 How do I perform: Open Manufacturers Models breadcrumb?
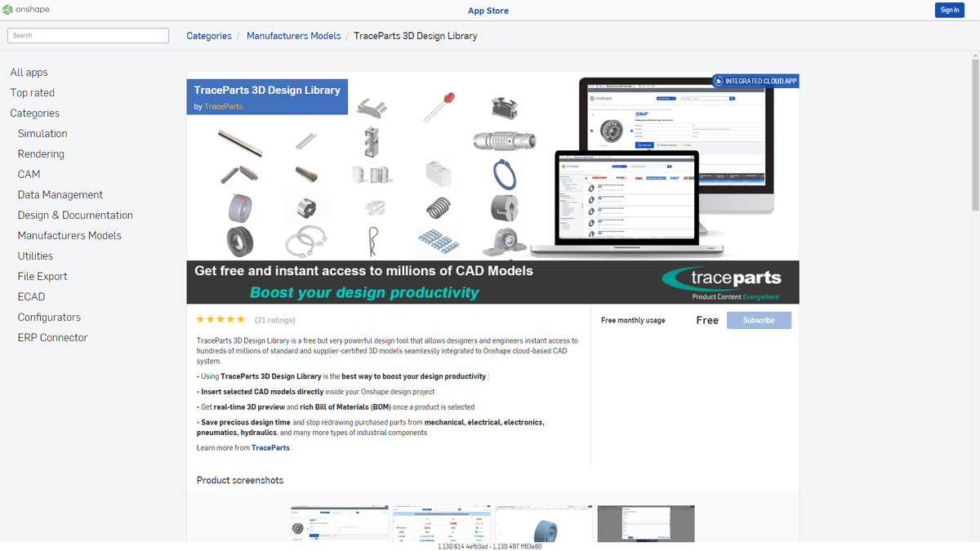tap(294, 36)
